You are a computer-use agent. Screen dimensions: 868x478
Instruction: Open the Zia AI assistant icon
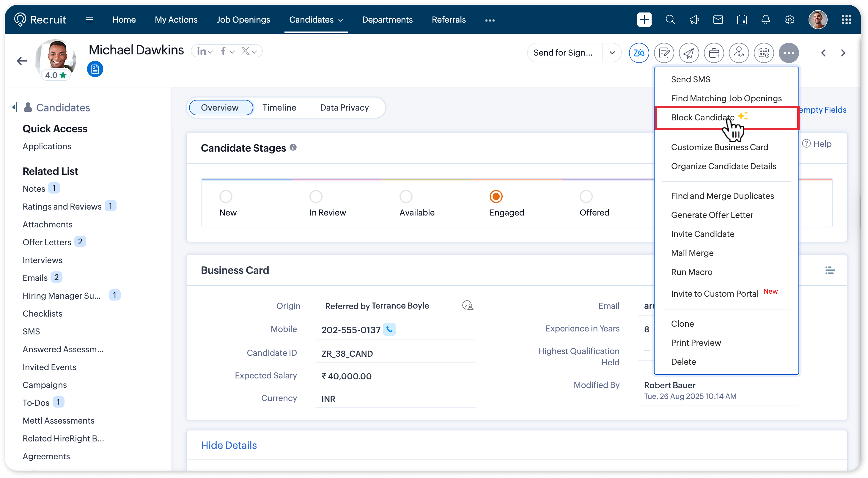tap(639, 53)
